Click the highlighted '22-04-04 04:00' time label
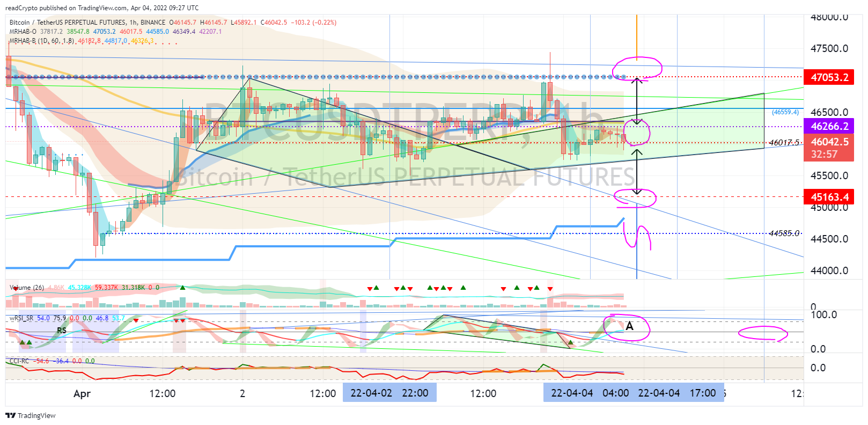Image resolution: width=868 pixels, height=425 pixels. click(x=589, y=393)
